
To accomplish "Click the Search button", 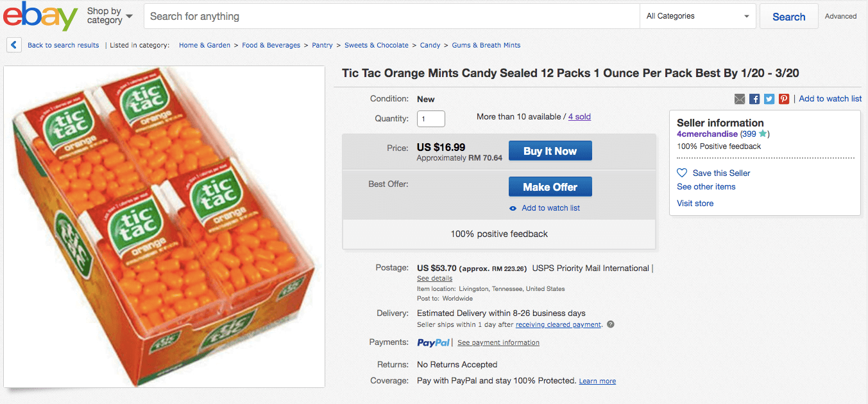I will [788, 17].
